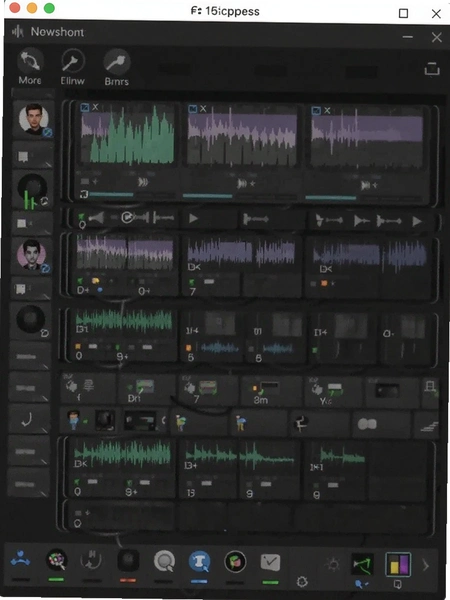Select the first man's avatar in the sidebar

pyautogui.click(x=33, y=118)
